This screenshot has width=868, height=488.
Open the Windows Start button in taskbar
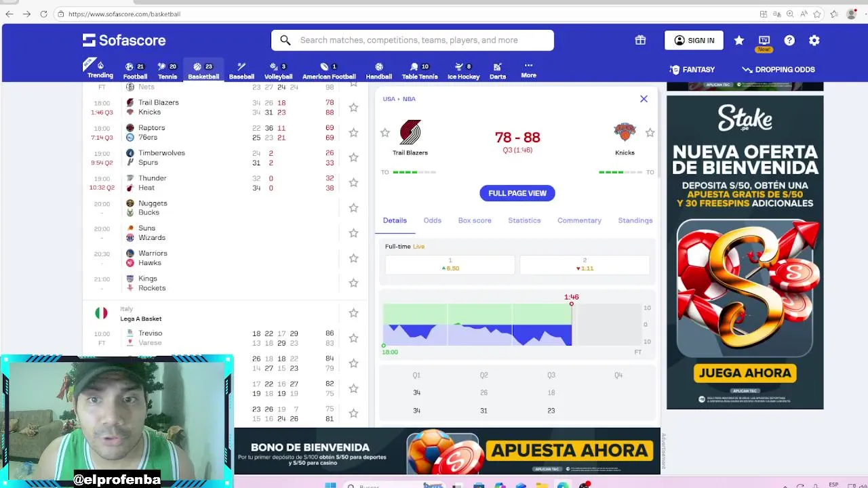(330, 485)
